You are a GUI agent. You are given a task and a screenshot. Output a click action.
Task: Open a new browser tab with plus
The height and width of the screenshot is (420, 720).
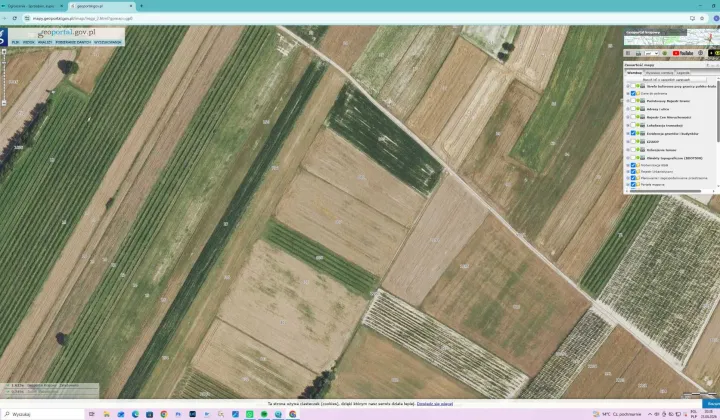[x=141, y=6]
